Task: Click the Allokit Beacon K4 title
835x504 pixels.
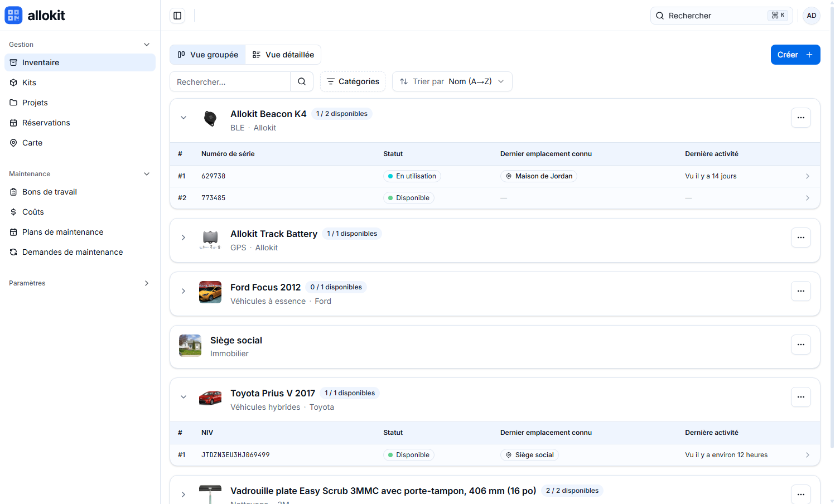Action: click(x=268, y=114)
